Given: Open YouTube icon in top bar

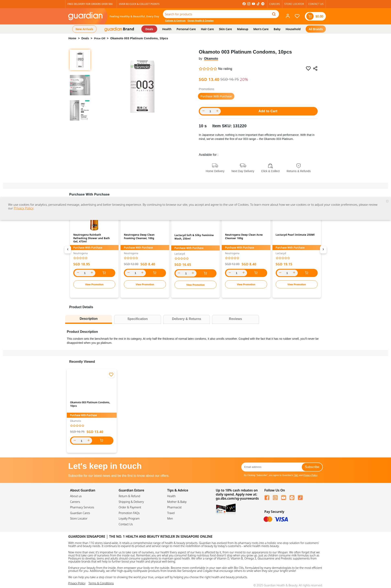Looking at the screenshot, I should tap(253, 4).
